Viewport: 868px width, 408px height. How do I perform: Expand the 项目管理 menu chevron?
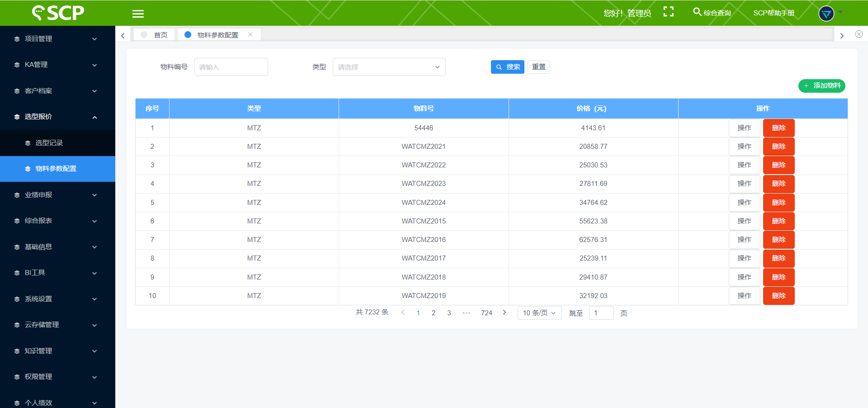click(94, 39)
